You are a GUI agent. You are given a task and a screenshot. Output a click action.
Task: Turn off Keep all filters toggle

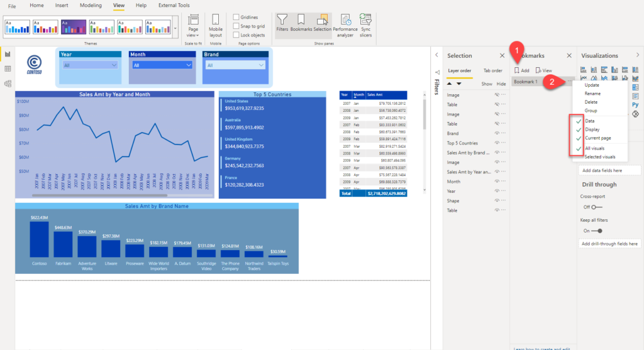[x=597, y=231]
